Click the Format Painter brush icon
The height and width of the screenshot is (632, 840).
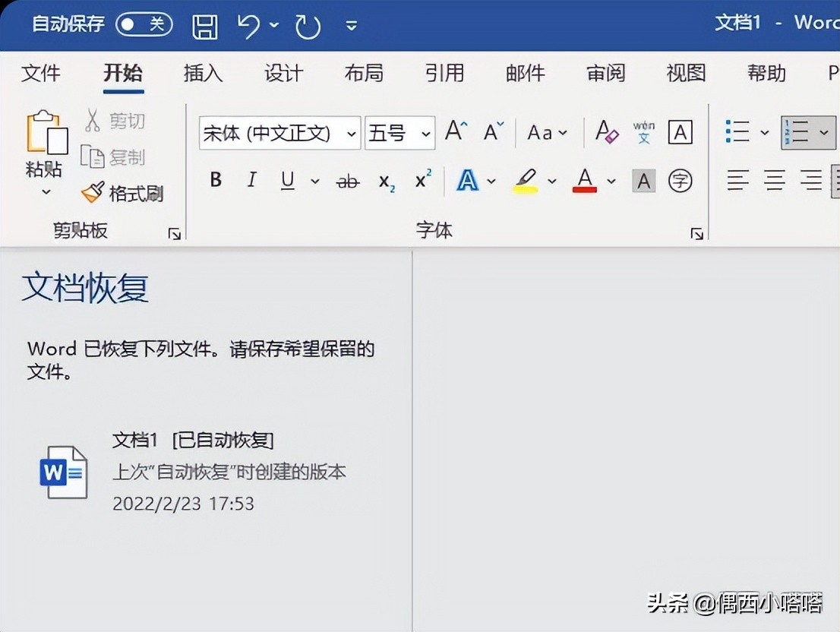(x=93, y=193)
